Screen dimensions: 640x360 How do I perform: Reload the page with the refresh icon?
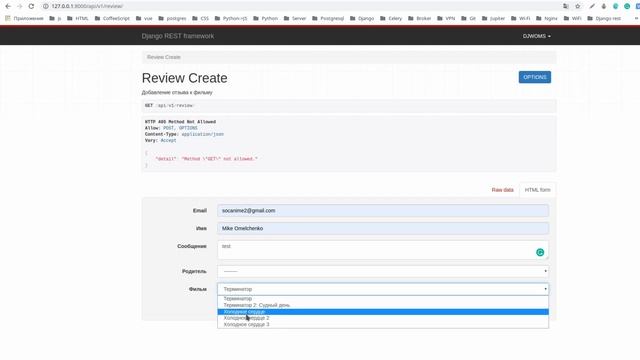click(31, 6)
